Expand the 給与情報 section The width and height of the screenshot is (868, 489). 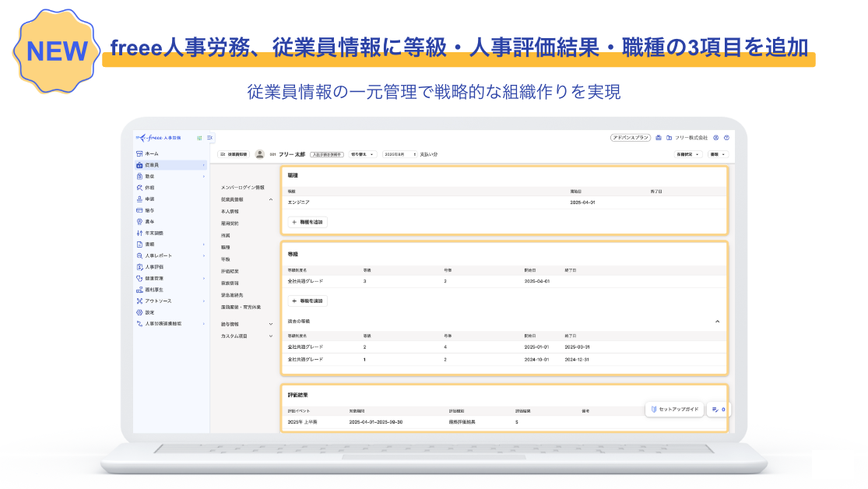(x=271, y=324)
